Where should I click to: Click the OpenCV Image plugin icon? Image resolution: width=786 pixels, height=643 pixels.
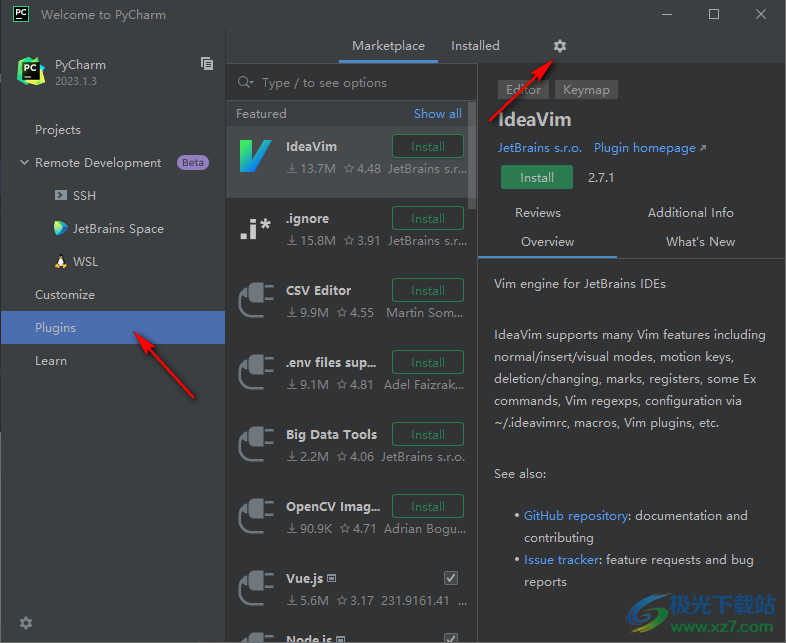click(256, 516)
